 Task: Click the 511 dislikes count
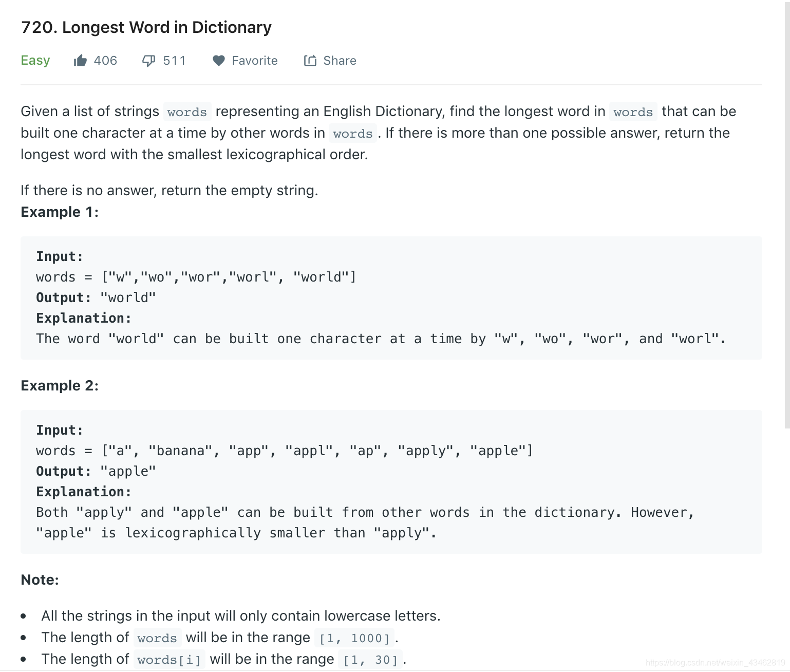tap(174, 61)
